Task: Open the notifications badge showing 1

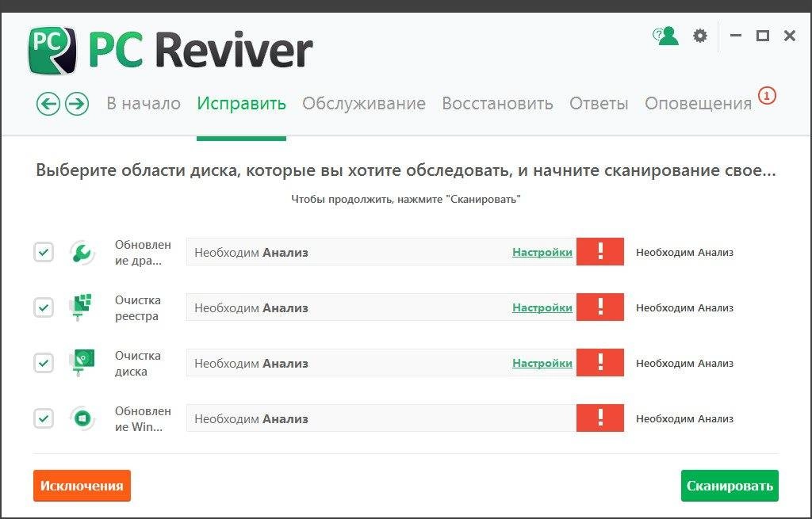Action: coord(767,96)
